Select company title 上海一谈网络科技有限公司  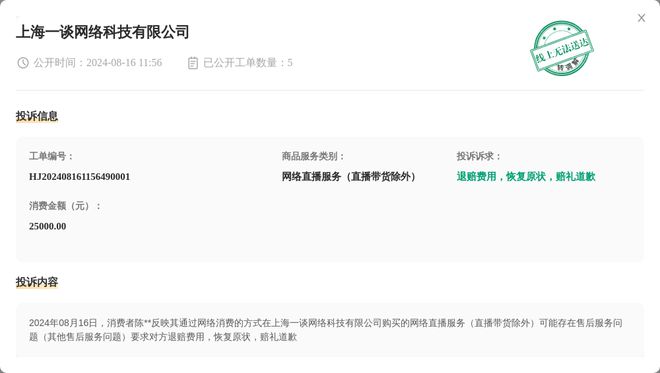click(103, 32)
